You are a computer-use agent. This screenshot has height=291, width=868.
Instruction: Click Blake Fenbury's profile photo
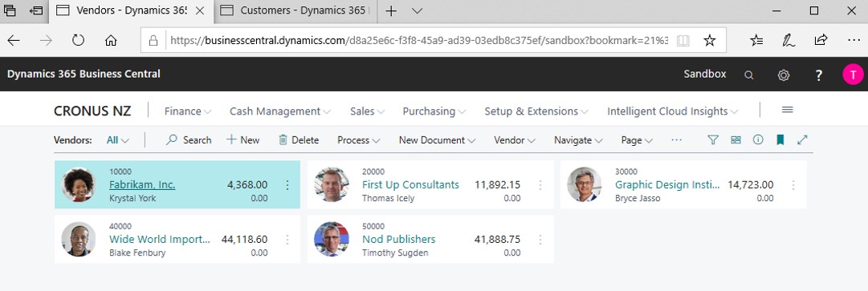click(x=79, y=239)
